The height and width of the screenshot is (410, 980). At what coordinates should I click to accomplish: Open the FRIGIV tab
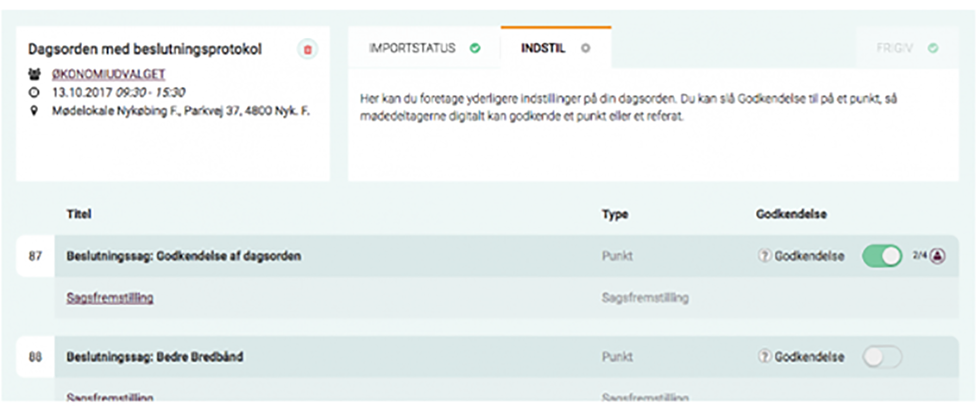pyautogui.click(x=894, y=48)
